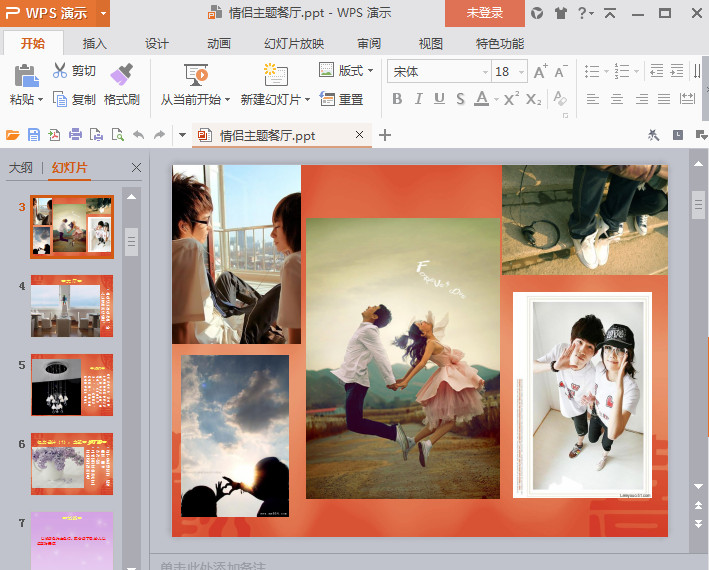Center align text

[x=617, y=99]
